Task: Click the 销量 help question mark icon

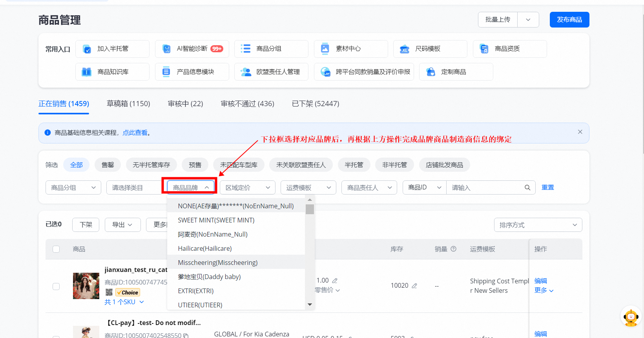Action: pos(454,249)
